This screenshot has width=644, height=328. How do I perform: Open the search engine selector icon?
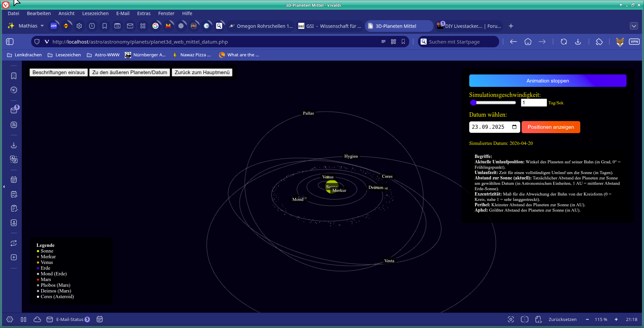[424, 42]
